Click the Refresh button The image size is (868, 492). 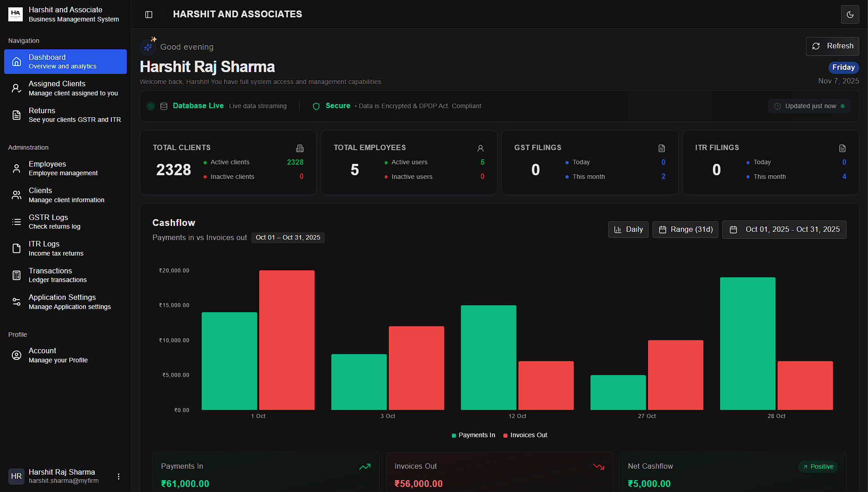tap(832, 46)
